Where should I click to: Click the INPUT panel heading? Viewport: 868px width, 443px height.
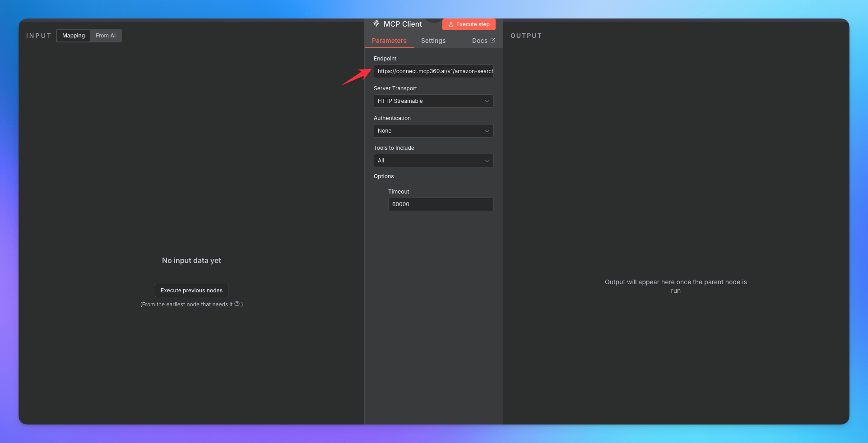[x=39, y=36]
